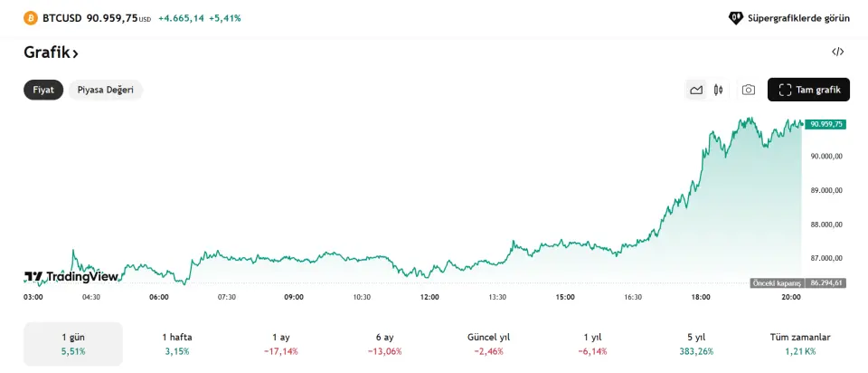
Task: Select the Güncel yıl range
Action: [489, 343]
